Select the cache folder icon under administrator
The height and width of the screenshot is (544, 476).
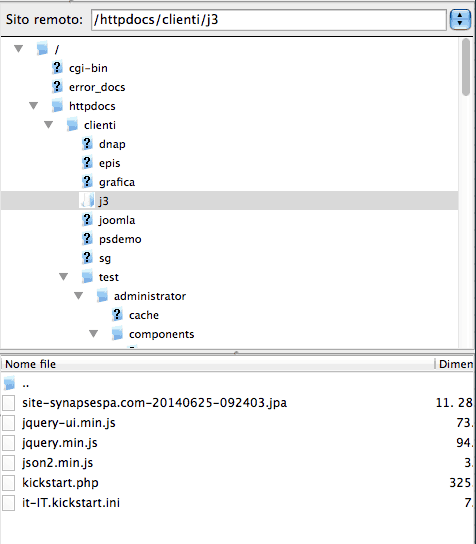click(117, 315)
